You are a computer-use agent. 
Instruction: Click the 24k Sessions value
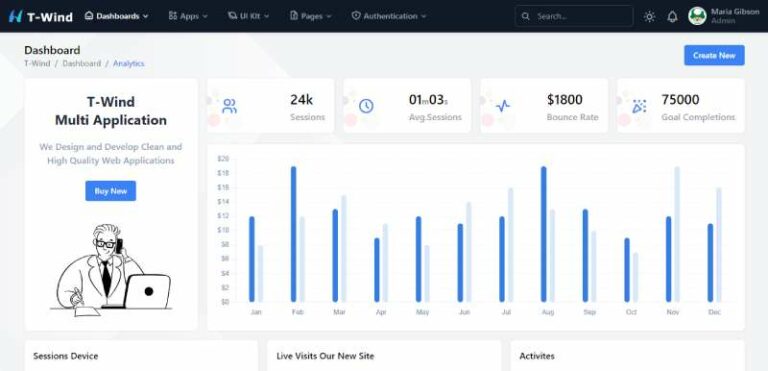301,99
